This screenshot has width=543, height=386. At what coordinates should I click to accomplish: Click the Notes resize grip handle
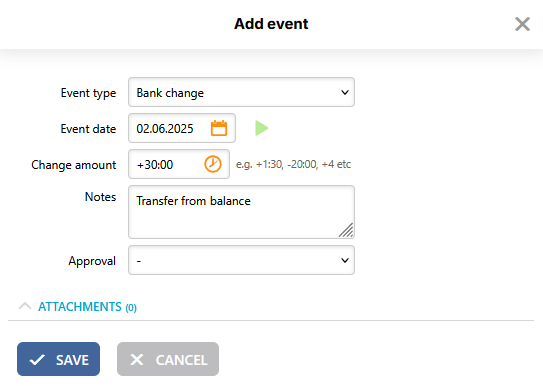[x=346, y=230]
